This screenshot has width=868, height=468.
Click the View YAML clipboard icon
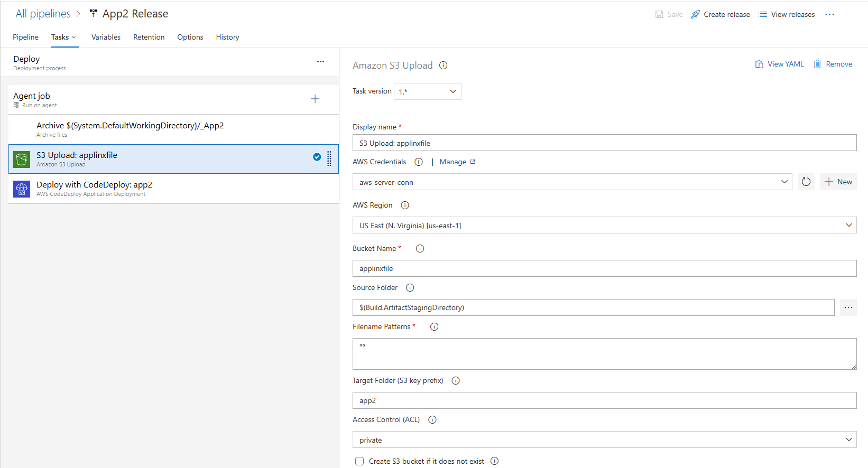pyautogui.click(x=759, y=64)
